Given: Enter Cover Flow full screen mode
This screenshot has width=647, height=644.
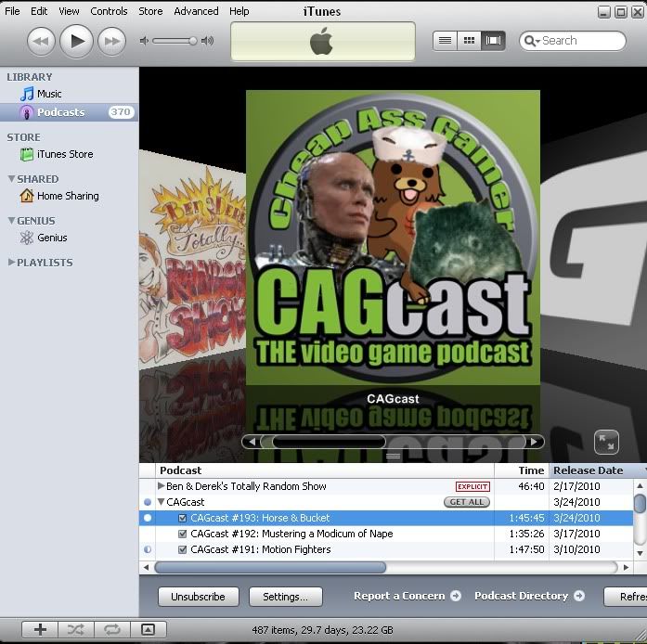Looking at the screenshot, I should [606, 442].
